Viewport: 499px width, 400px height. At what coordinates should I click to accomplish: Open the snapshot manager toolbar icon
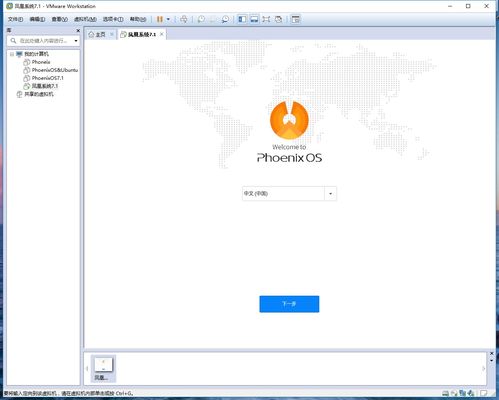(225, 19)
